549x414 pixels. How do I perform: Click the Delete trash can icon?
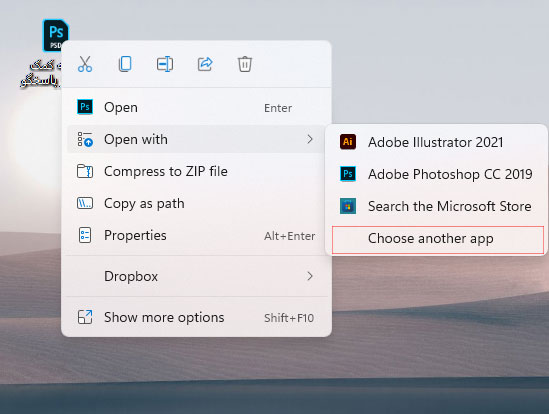tap(245, 64)
